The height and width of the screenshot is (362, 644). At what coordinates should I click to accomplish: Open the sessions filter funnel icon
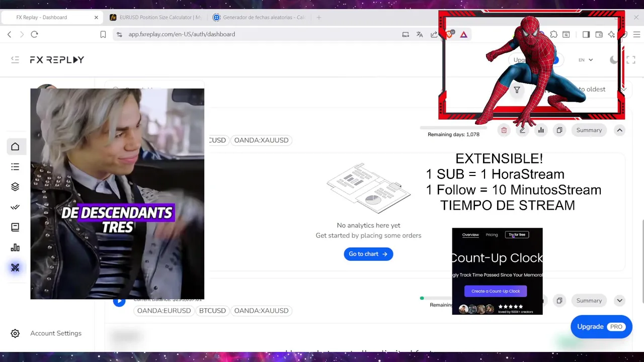tap(517, 89)
